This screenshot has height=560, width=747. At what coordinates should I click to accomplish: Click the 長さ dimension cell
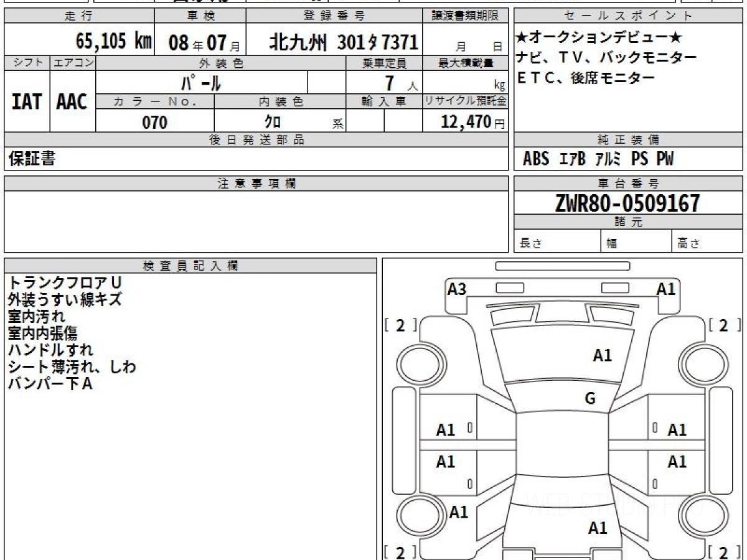click(558, 241)
